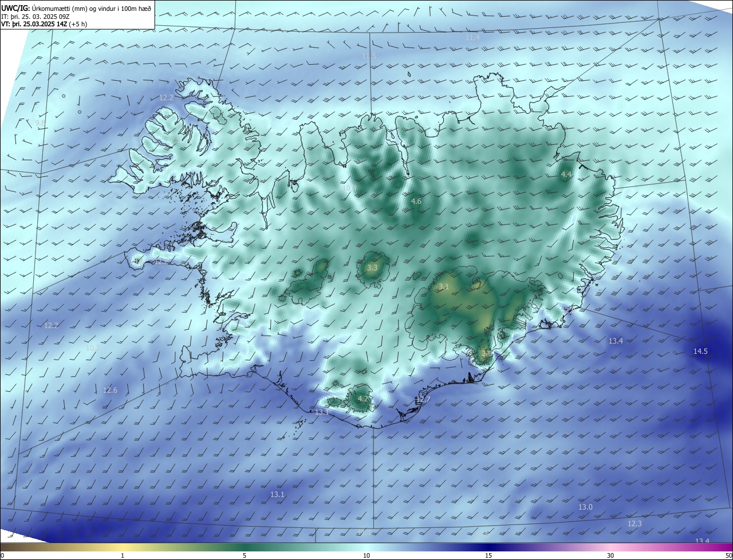The width and height of the screenshot is (733, 560).
Task: Click the 12.3 value on the map
Action: click(x=635, y=523)
